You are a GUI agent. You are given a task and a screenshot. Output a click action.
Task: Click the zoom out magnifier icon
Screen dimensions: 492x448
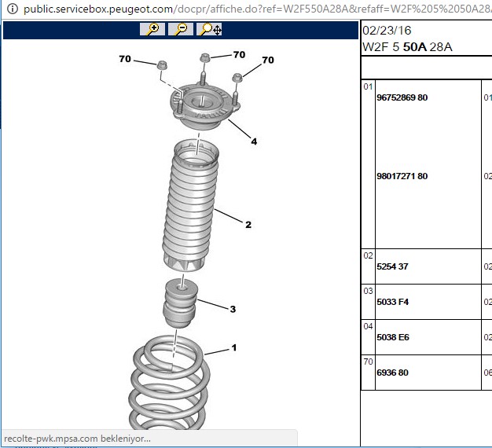point(181,29)
